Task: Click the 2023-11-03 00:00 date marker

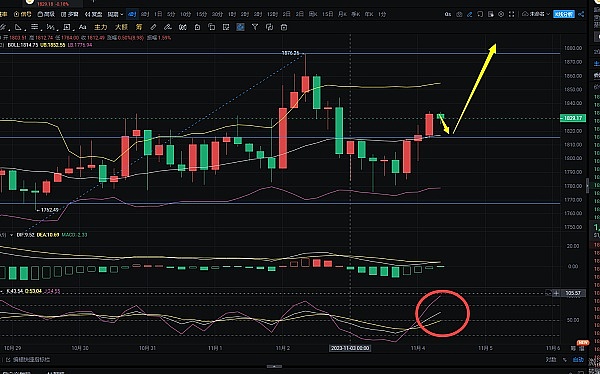Action: pos(350,348)
